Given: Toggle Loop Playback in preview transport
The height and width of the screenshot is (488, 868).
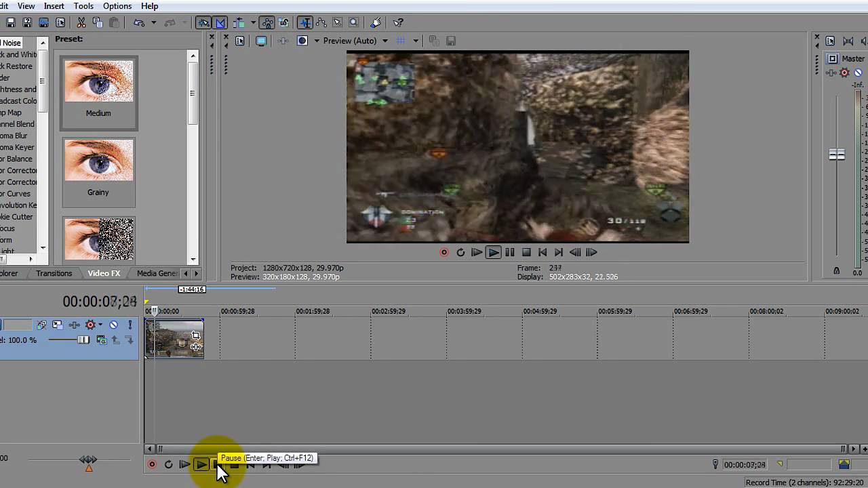Looking at the screenshot, I should [460, 252].
